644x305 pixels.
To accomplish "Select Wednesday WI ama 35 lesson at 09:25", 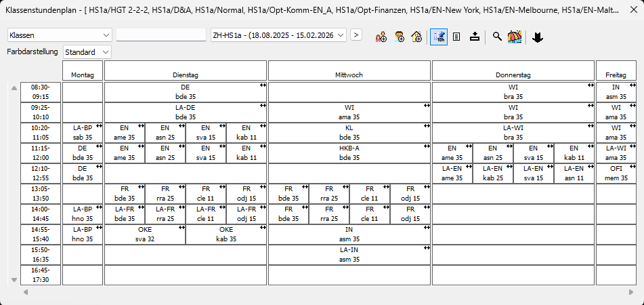I will click(349, 112).
